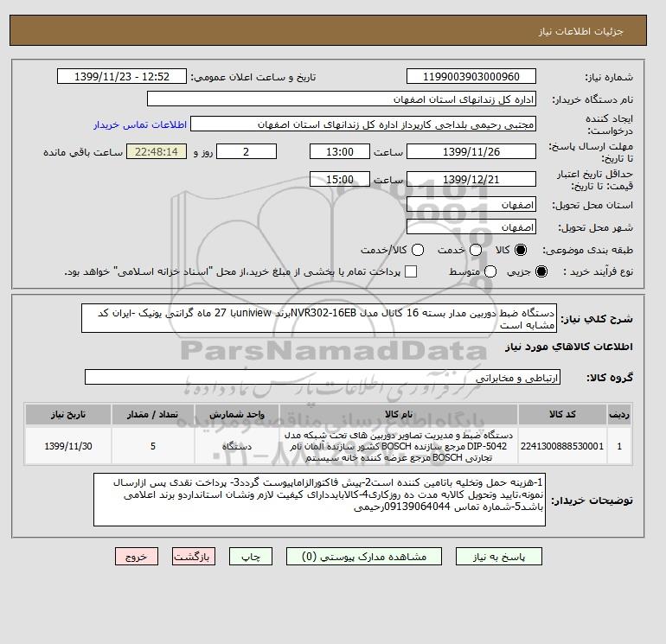Click the خروج exit button
The height and width of the screenshot is (644, 666).
pyautogui.click(x=137, y=557)
